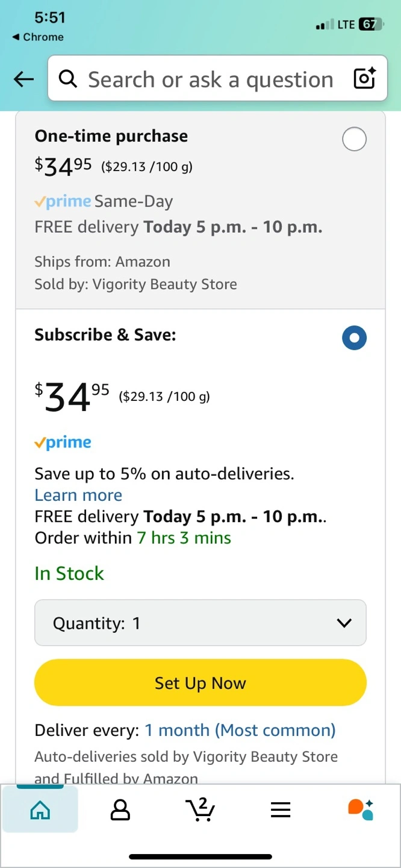Image resolution: width=401 pixels, height=868 pixels.
Task: Expand Quantity dropdown chevron arrow
Action: 344,623
